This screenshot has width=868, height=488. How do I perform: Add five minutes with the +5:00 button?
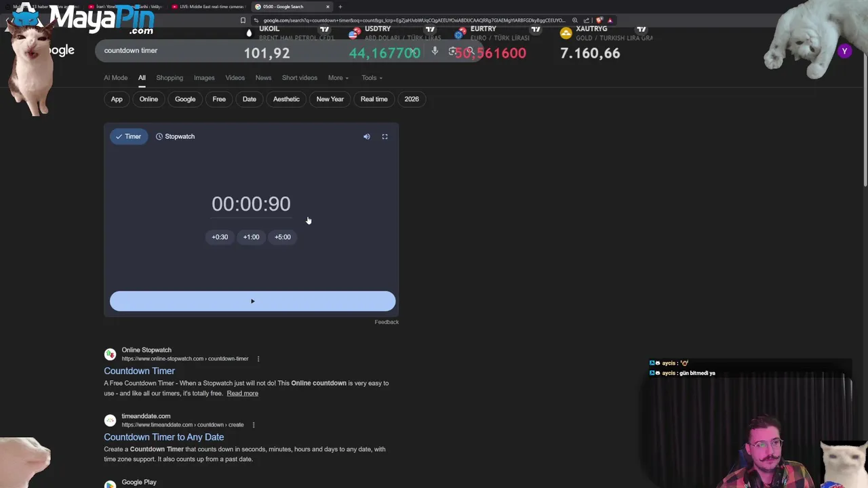(x=283, y=237)
